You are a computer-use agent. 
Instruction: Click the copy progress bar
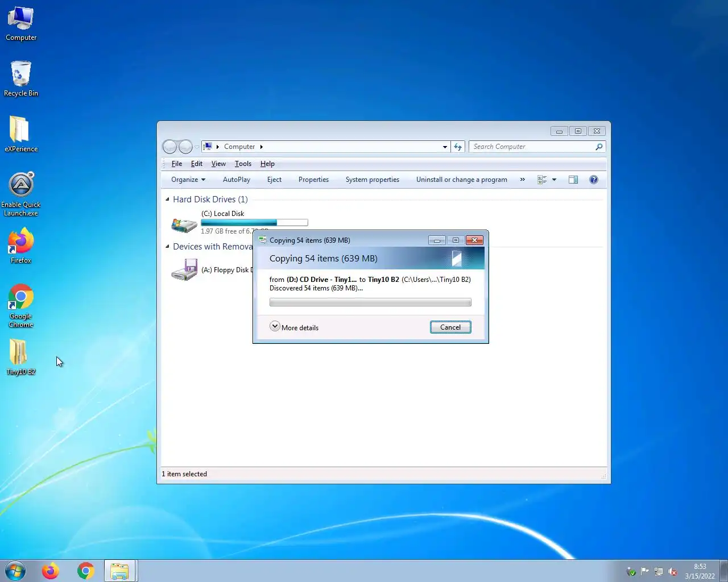pyautogui.click(x=370, y=302)
